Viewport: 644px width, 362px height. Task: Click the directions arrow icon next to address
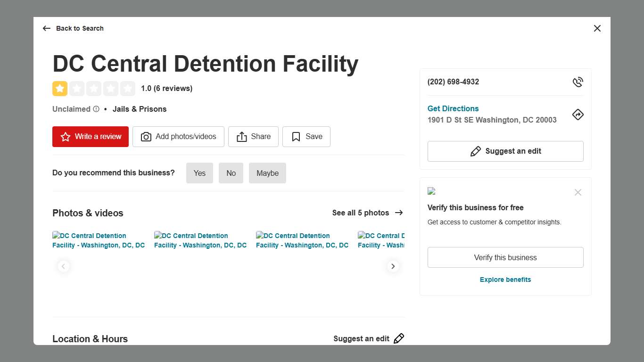tap(578, 115)
